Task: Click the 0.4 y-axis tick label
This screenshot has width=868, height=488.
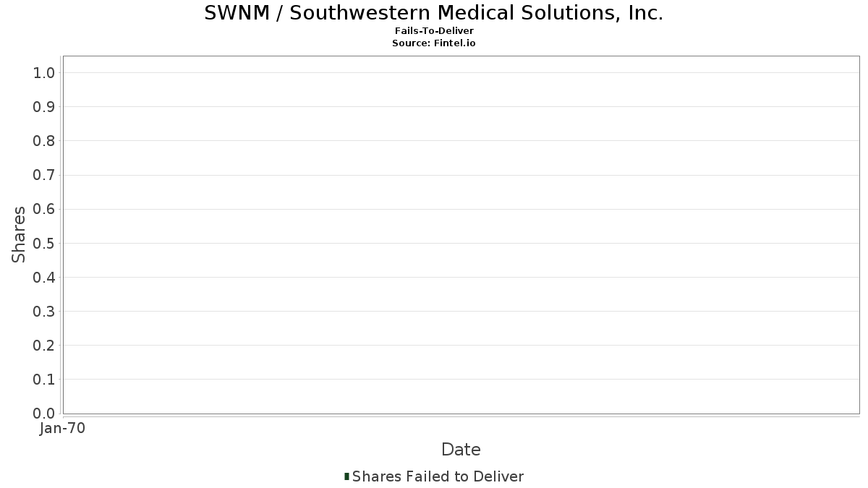Action: point(44,278)
